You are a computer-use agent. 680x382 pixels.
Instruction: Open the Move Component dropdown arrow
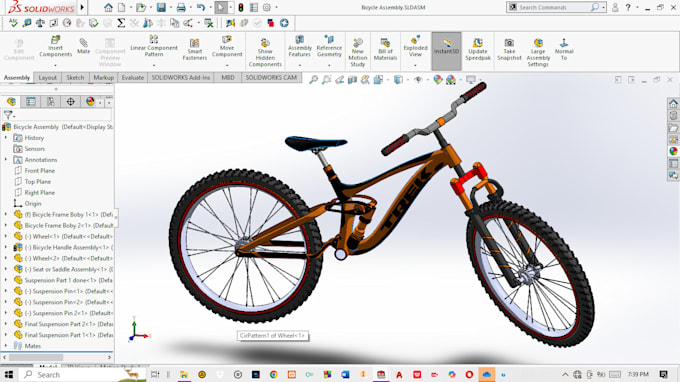pos(227,65)
